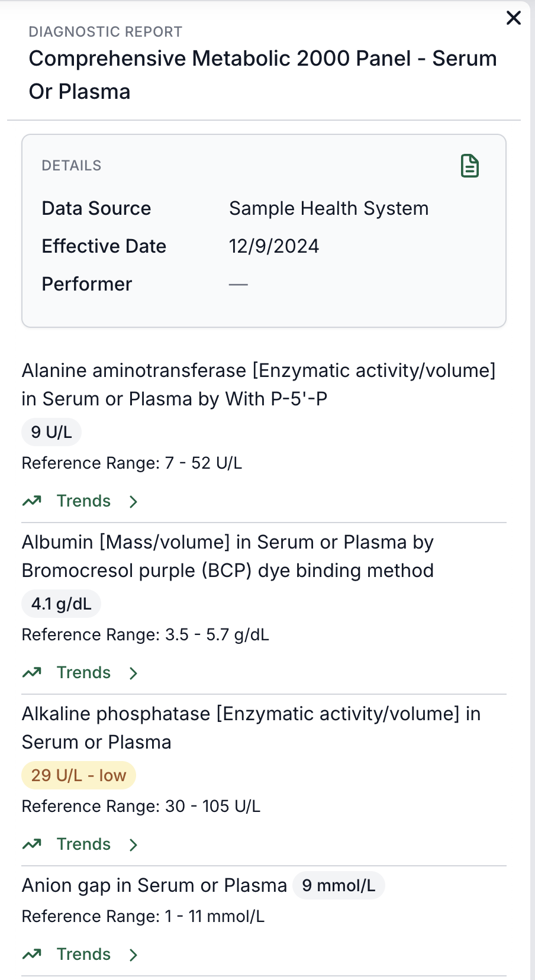Open Trends for the Albumin result
Image resolution: width=535 pixels, height=980 pixels.
pos(83,672)
